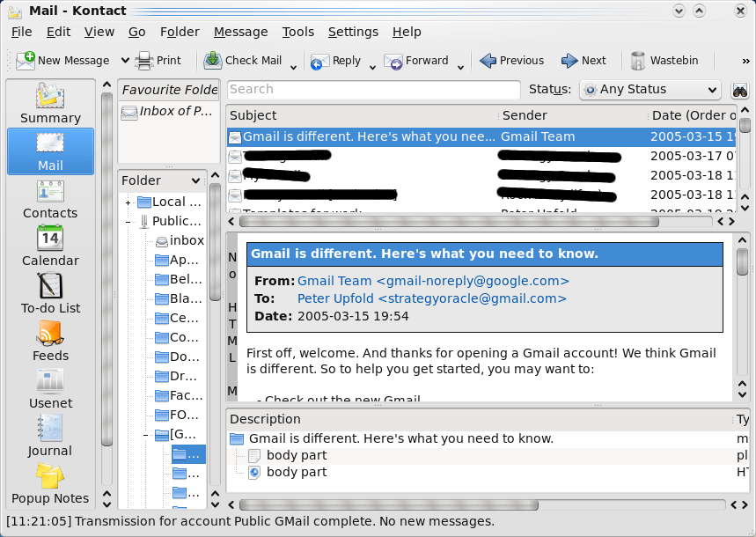The height and width of the screenshot is (537, 756).
Task: Show more toolbar items chevron
Action: 745,62
